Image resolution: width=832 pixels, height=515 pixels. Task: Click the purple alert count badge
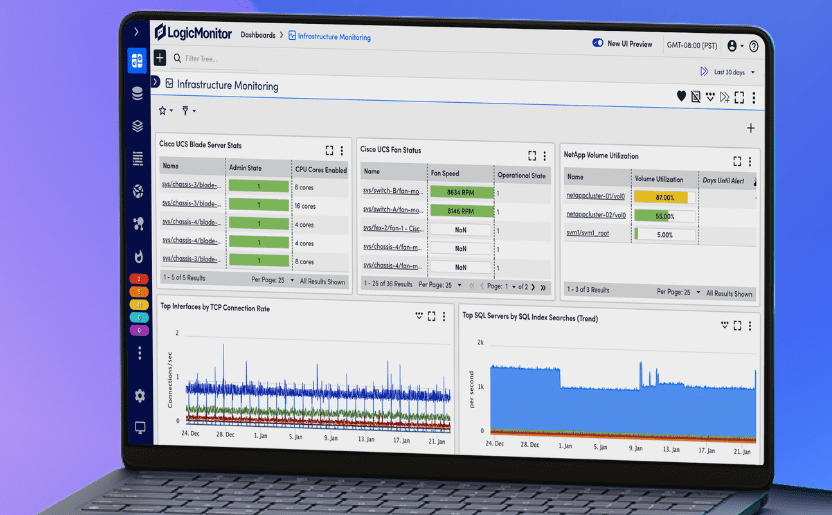coord(139,330)
